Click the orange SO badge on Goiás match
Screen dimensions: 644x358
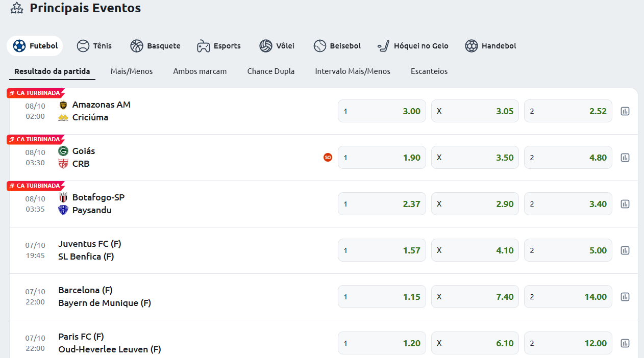pyautogui.click(x=328, y=158)
